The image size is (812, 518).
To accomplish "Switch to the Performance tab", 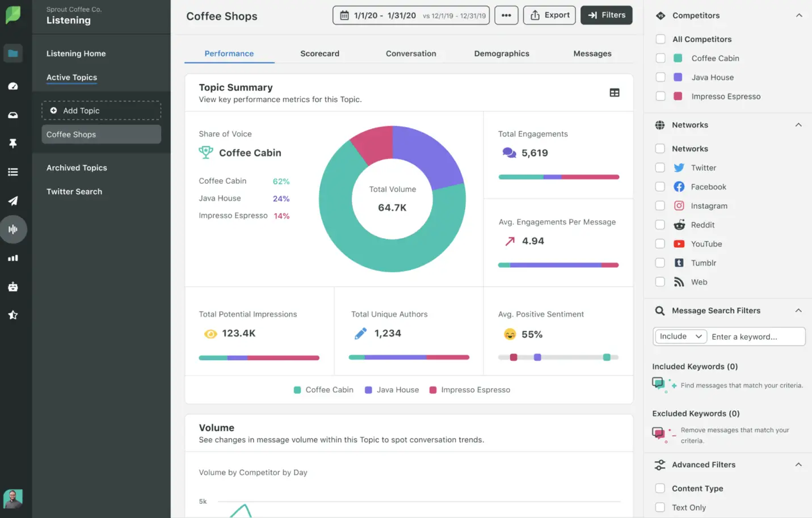I will (x=229, y=53).
